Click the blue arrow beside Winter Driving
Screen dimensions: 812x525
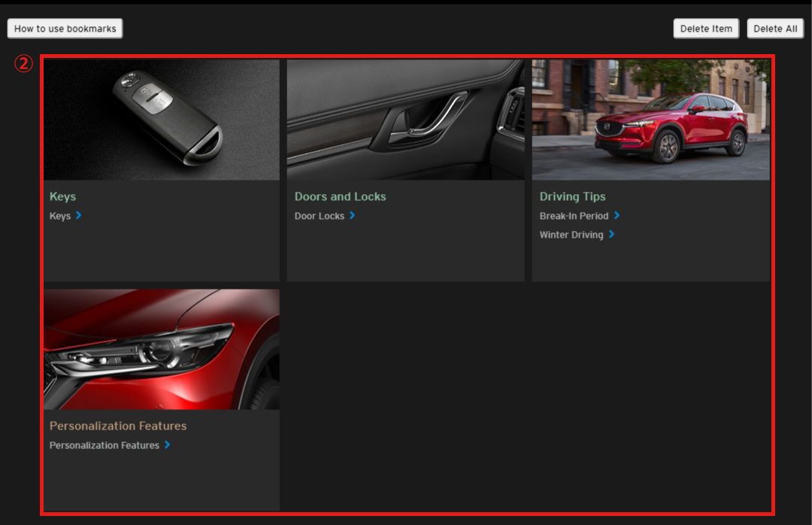[x=611, y=235]
